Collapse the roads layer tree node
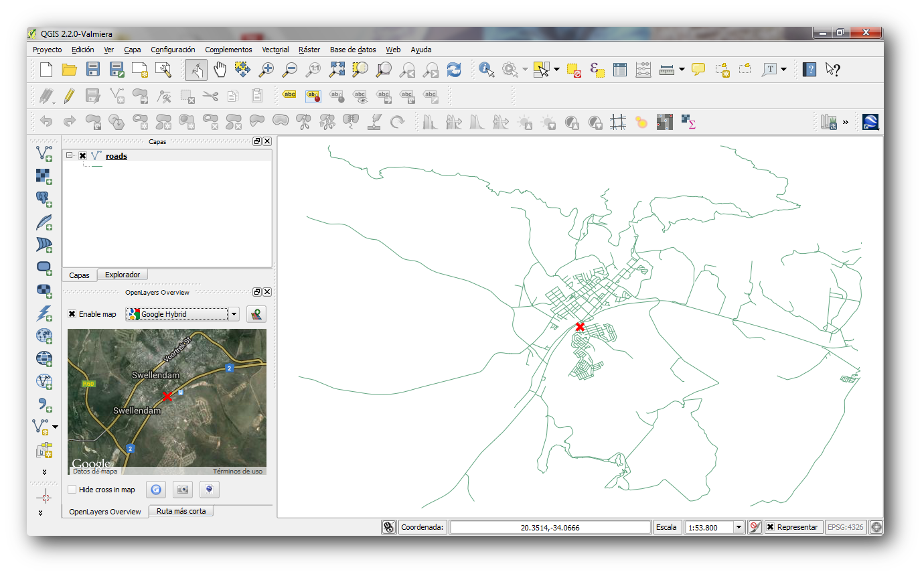Viewport: 924px width, 576px height. (x=70, y=155)
